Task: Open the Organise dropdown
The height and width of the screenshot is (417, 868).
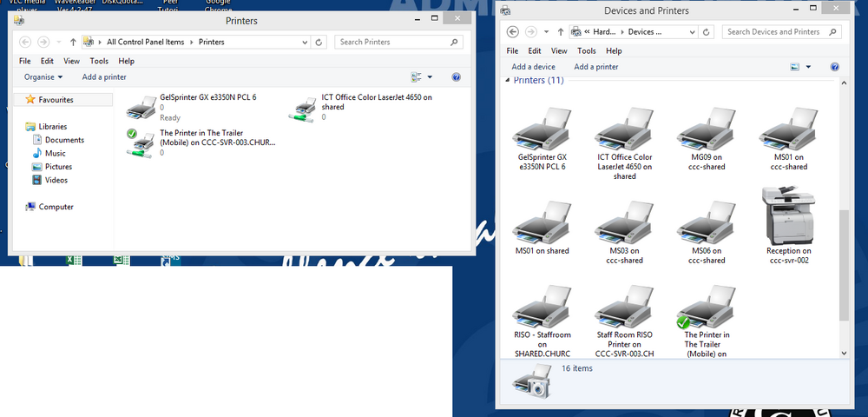Action: (x=43, y=77)
